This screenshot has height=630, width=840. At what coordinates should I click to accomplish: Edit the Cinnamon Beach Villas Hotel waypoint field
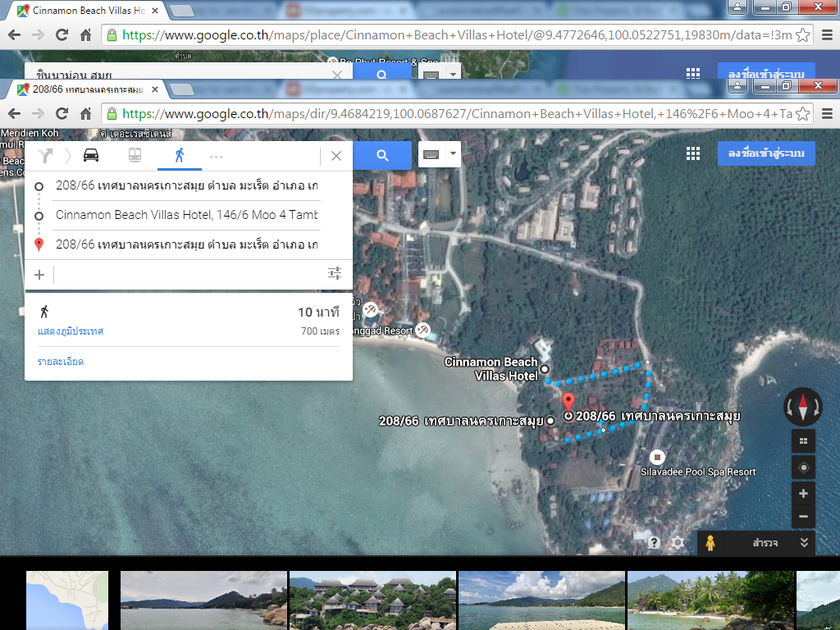pos(186,216)
